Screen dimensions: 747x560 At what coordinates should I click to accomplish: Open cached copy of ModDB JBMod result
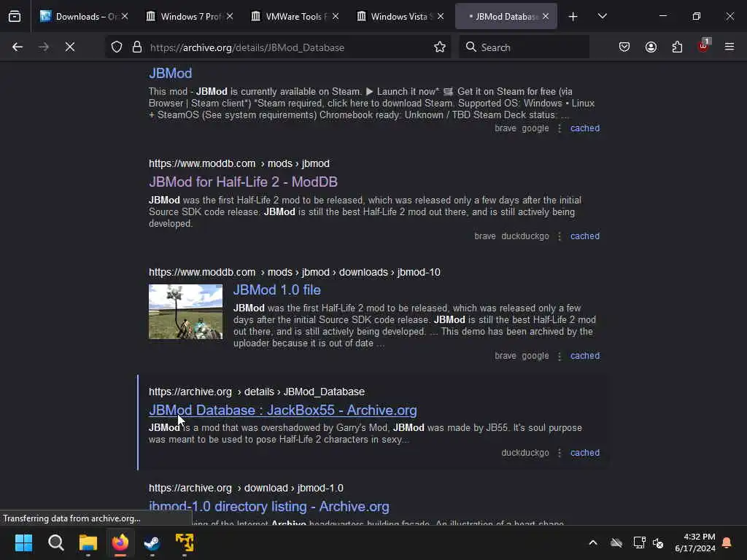[585, 236]
